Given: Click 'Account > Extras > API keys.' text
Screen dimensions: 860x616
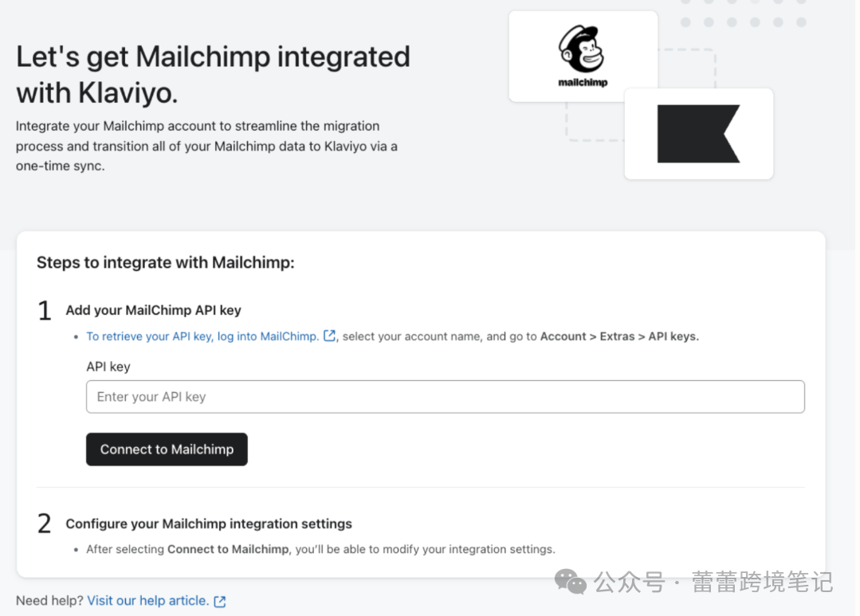Looking at the screenshot, I should [x=620, y=336].
